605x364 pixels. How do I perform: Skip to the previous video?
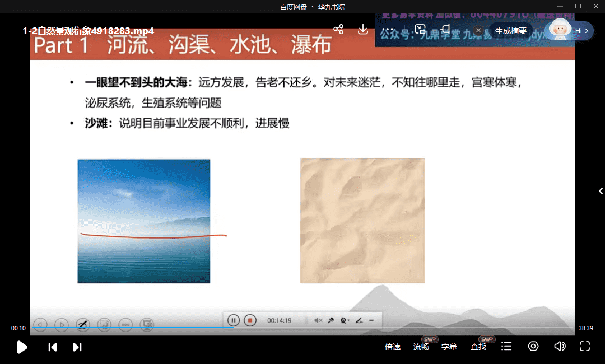53,347
